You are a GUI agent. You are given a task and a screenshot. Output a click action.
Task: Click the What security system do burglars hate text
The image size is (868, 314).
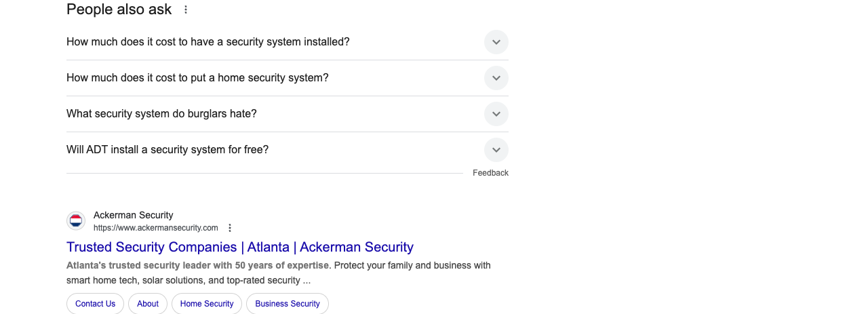coord(161,114)
